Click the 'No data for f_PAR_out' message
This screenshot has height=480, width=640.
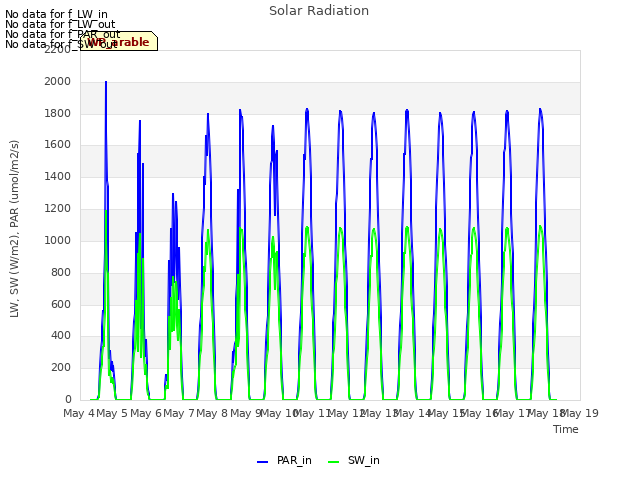pos(63,34)
